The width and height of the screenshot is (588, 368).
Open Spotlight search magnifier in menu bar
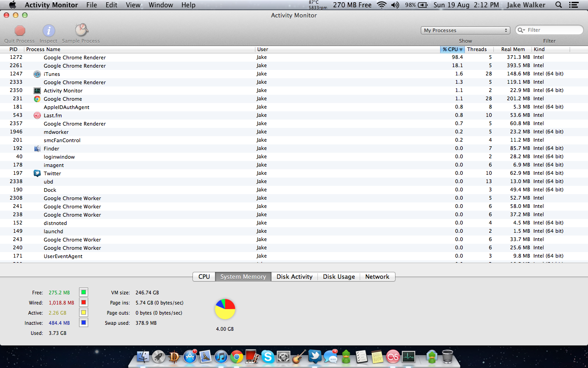(559, 5)
